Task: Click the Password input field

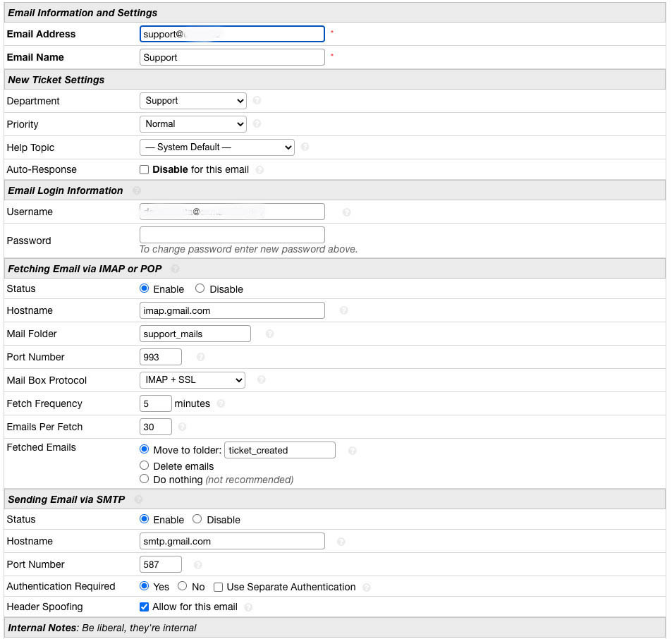Action: (232, 235)
